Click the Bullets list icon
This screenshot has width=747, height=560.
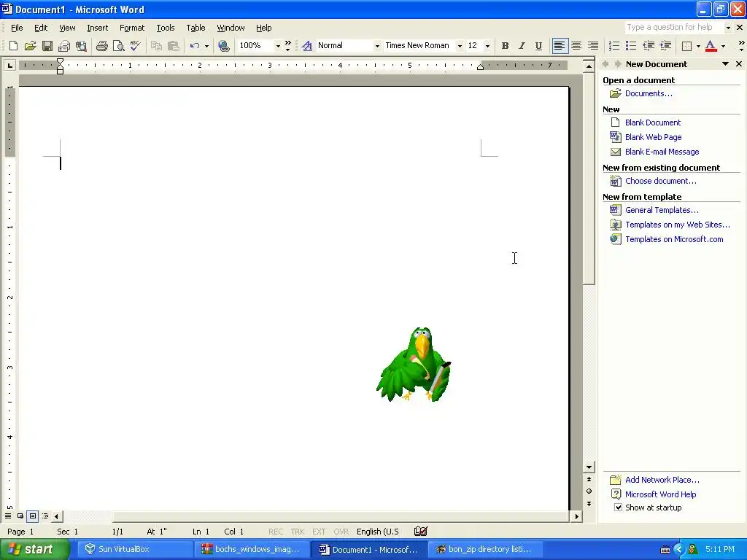click(631, 46)
